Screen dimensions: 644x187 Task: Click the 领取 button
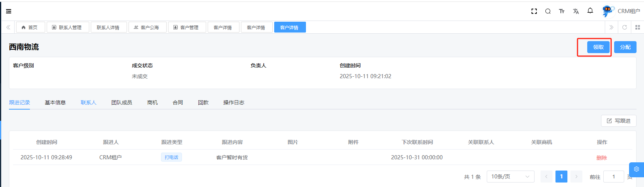click(598, 47)
